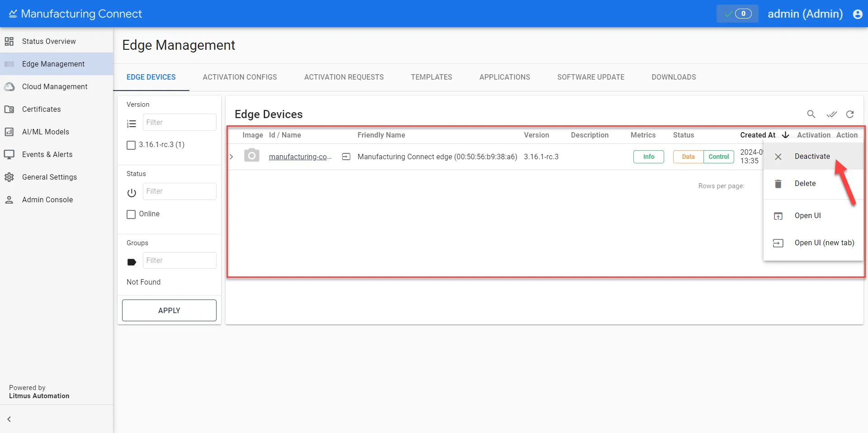This screenshot has width=868, height=433.
Task: Select Open UI from action menu
Action: 813,215
